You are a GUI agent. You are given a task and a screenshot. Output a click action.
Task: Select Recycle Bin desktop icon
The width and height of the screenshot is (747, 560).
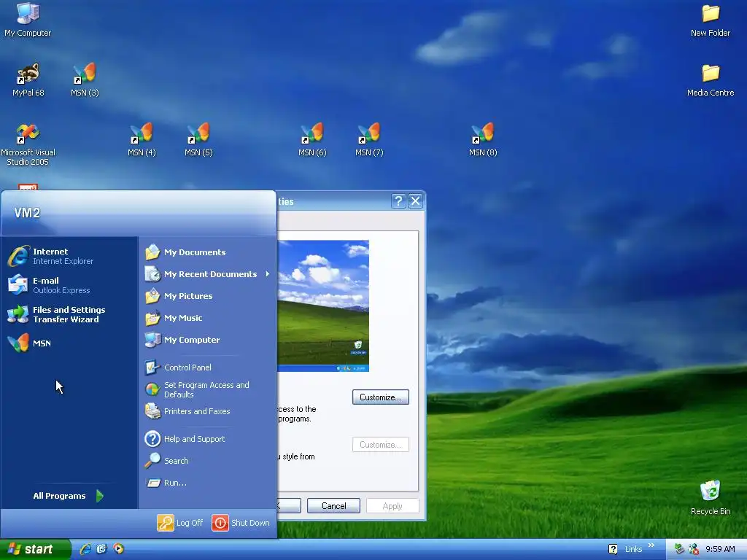pos(711,498)
